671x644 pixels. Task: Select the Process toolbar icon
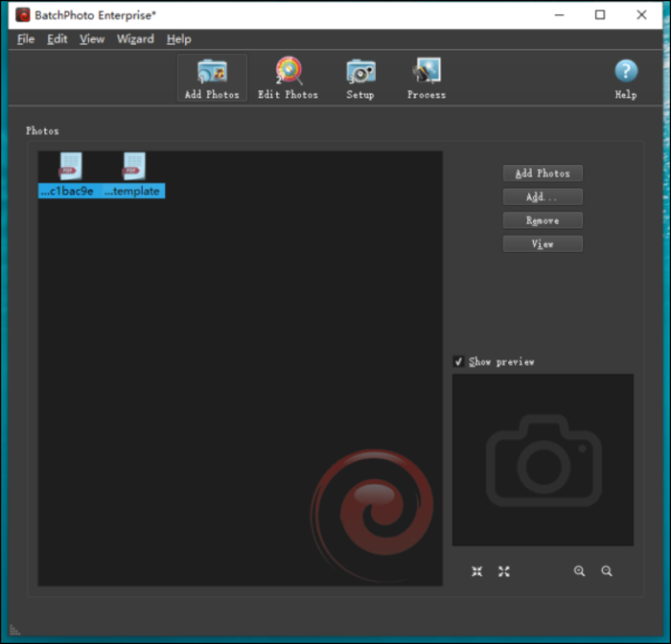click(x=426, y=78)
